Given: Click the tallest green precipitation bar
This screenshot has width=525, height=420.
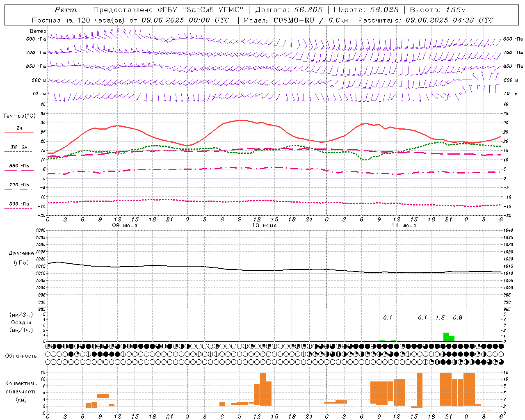Looking at the screenshot, I should point(446,337).
